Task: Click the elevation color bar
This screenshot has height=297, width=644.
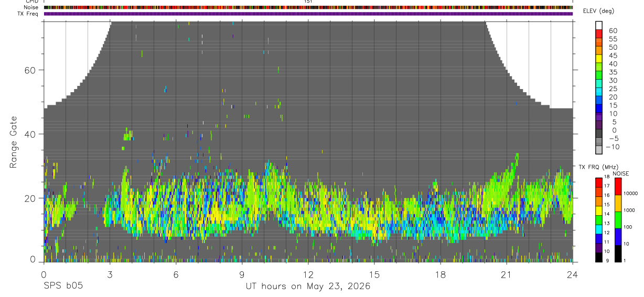Action: [599, 88]
